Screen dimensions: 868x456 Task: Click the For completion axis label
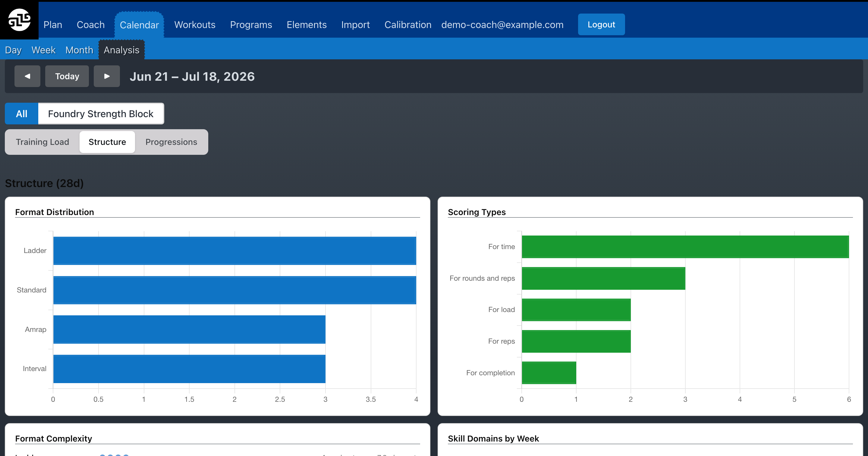[x=491, y=373]
